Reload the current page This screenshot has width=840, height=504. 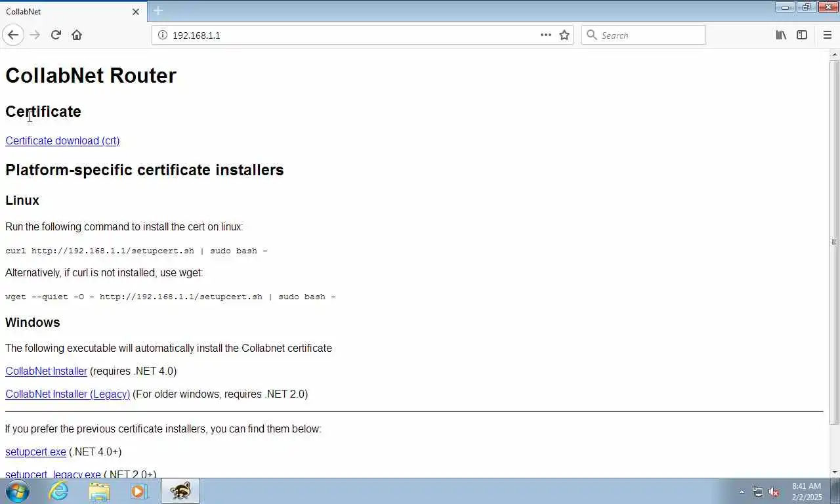point(56,35)
